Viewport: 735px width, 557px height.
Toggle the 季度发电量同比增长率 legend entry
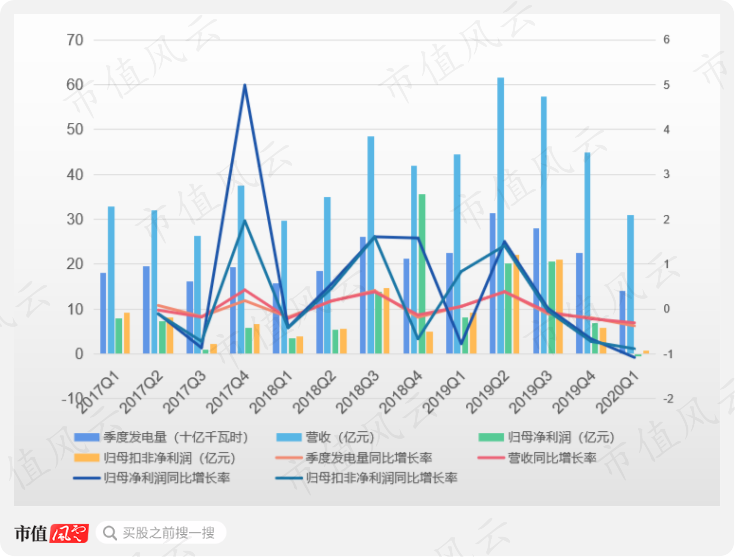[x=354, y=458]
